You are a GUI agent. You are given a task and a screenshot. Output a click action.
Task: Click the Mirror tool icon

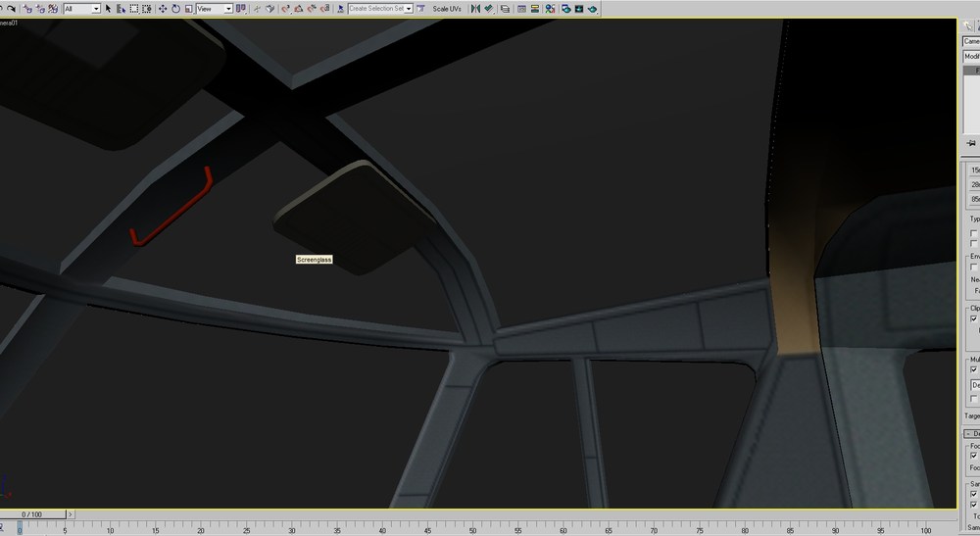coord(475,9)
